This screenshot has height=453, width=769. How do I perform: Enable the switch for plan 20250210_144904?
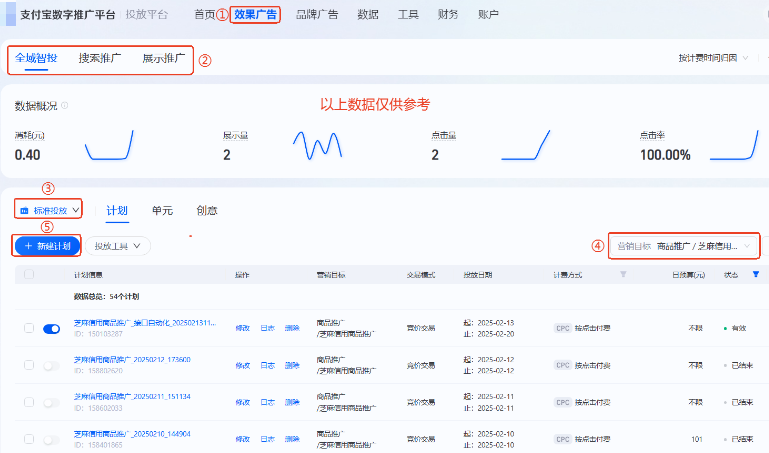[x=51, y=439]
